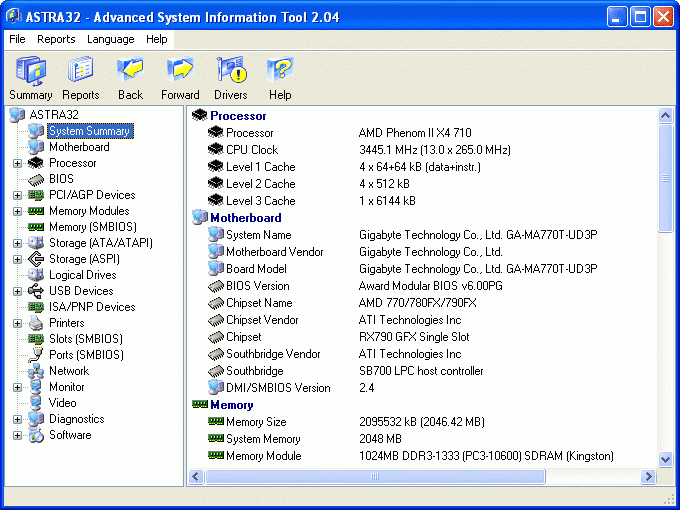
Task: Click the vertical scrollbar down arrow
Action: (666, 459)
